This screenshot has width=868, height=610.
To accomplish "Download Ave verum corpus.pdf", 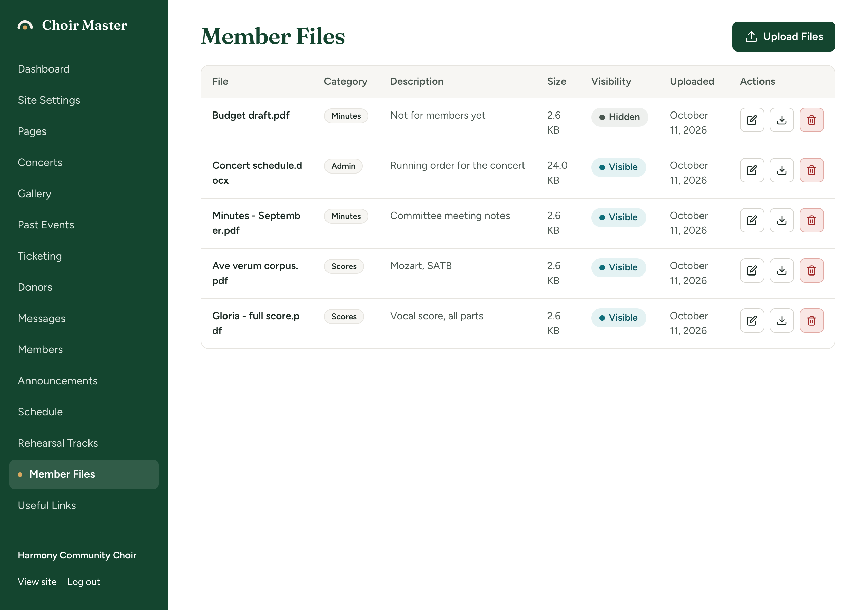I will click(782, 271).
